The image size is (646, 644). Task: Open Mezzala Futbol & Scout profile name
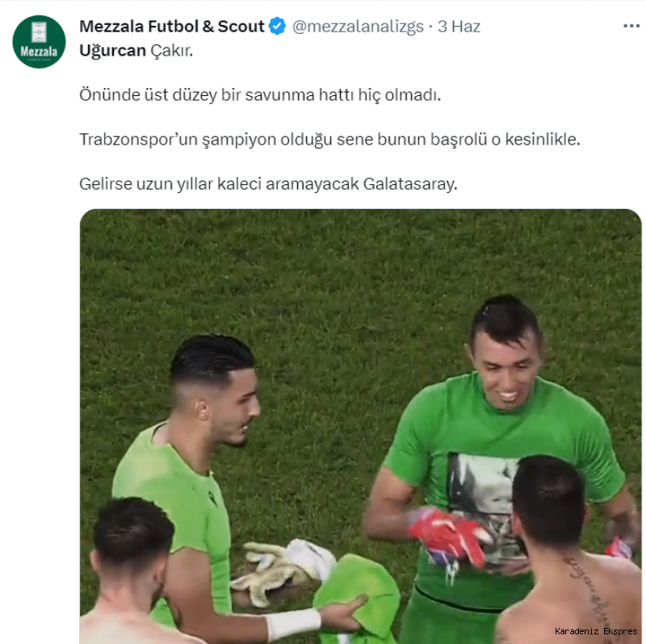172,27
